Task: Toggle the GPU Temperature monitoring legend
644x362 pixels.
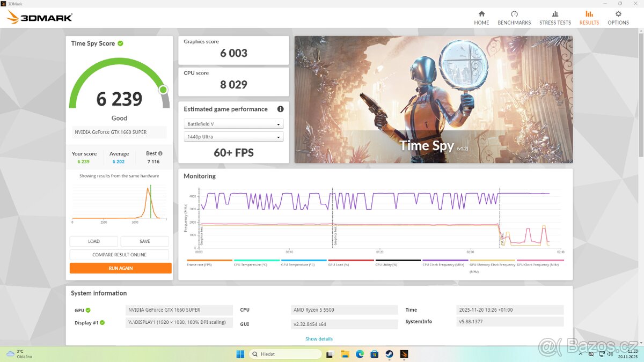Action: pyautogui.click(x=298, y=264)
